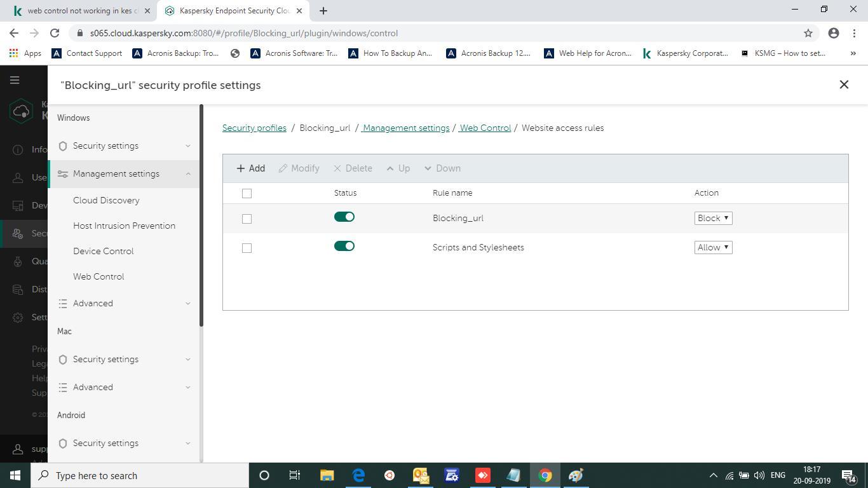Collapse Windows Management settings section
868x488 pixels.
(x=125, y=173)
